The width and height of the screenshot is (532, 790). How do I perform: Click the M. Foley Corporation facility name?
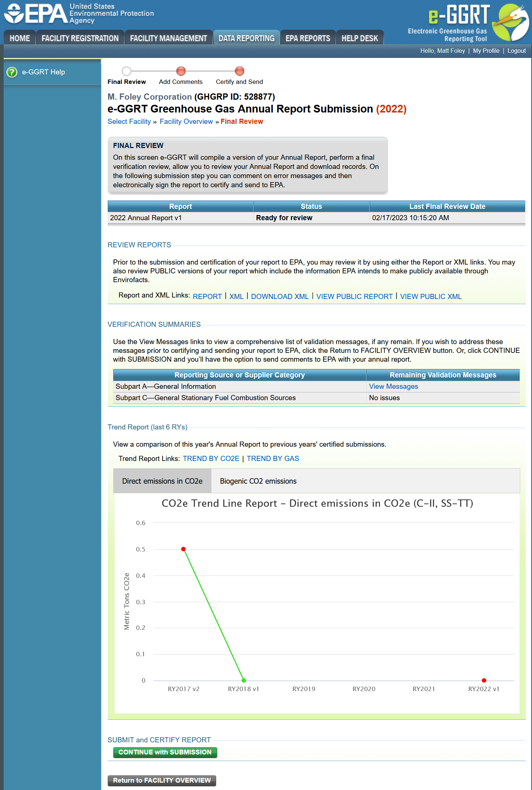pyautogui.click(x=149, y=97)
